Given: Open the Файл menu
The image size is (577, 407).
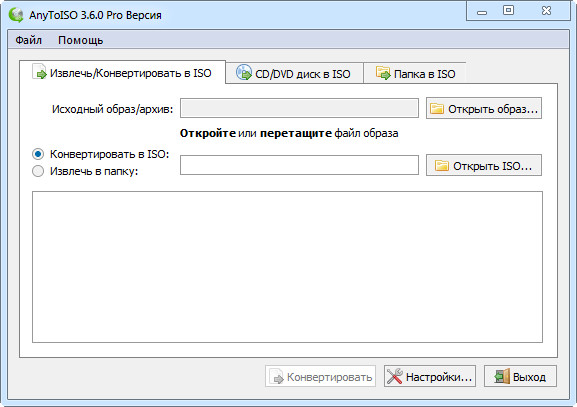Looking at the screenshot, I should (x=28, y=40).
